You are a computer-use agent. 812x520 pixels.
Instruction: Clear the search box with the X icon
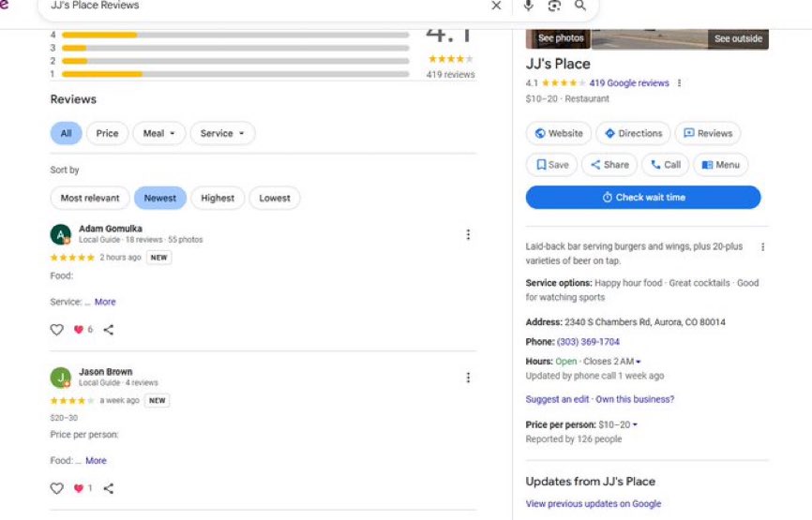click(x=496, y=6)
